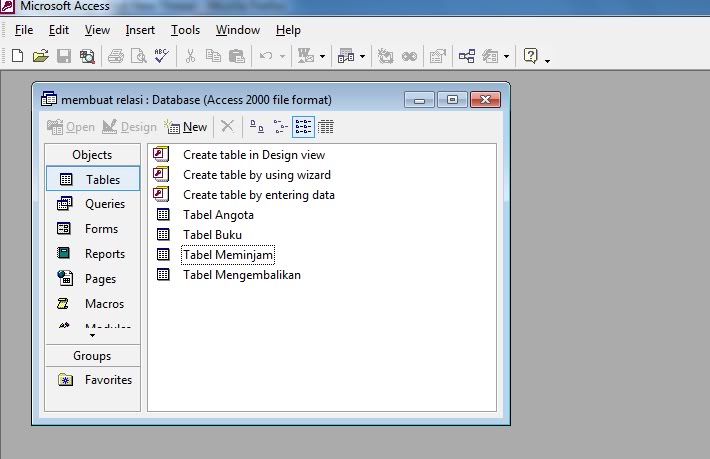Open the Undo history dropdown arrow
Image resolution: width=710 pixels, height=459 pixels.
coord(283,57)
